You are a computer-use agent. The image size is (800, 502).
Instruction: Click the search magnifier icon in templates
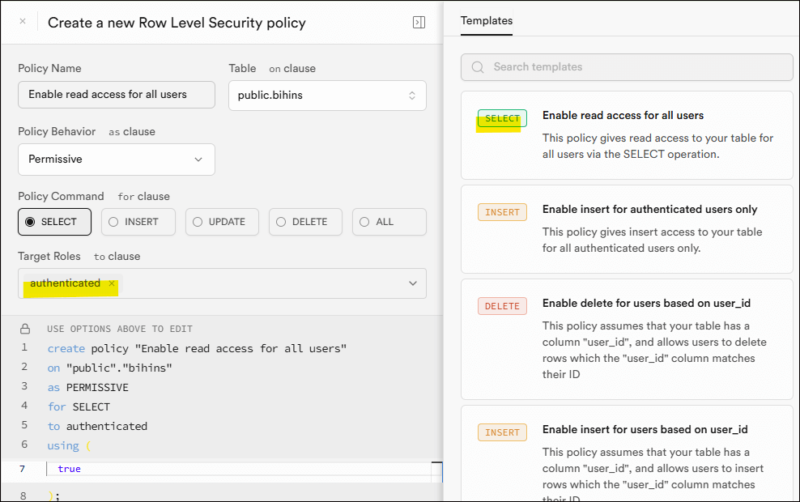pos(478,67)
